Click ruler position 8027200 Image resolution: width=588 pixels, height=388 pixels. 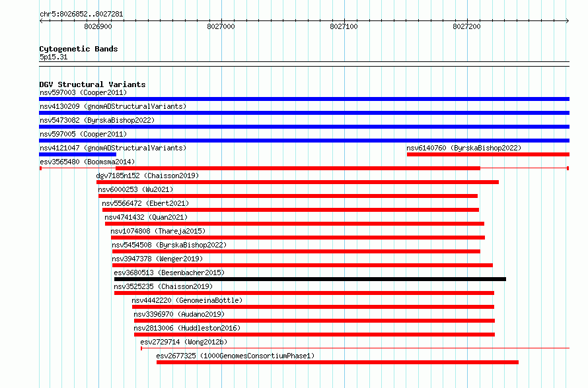[466, 26]
